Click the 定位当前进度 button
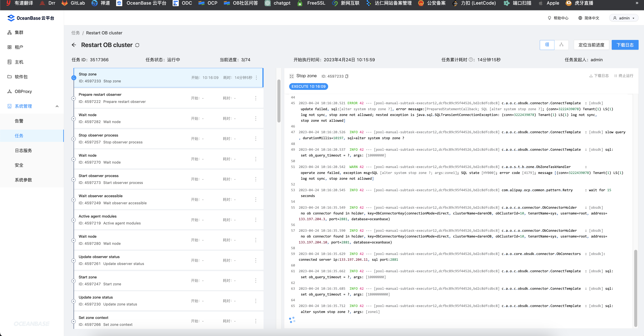The image size is (644, 336). click(591, 45)
